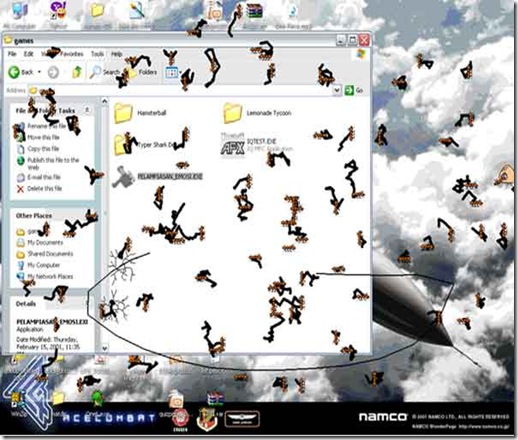Click the PELAMPIASAN_EMOSI.EXE file name
Viewport: 518px width, 440px height.
click(170, 176)
